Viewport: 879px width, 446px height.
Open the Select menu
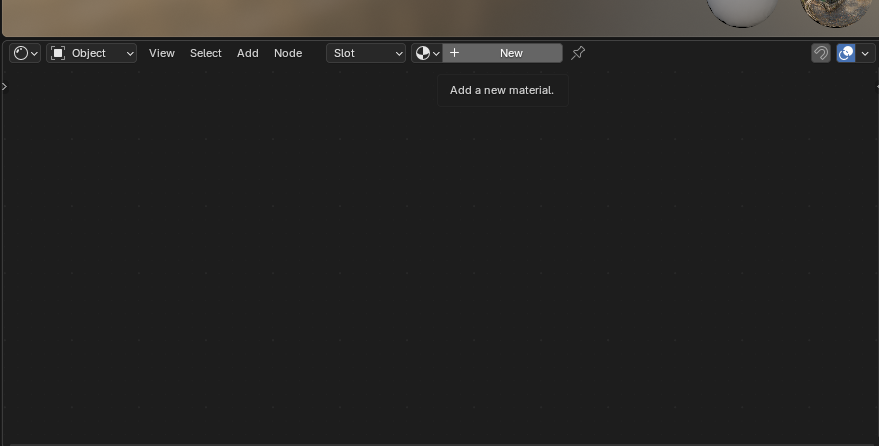click(x=206, y=53)
